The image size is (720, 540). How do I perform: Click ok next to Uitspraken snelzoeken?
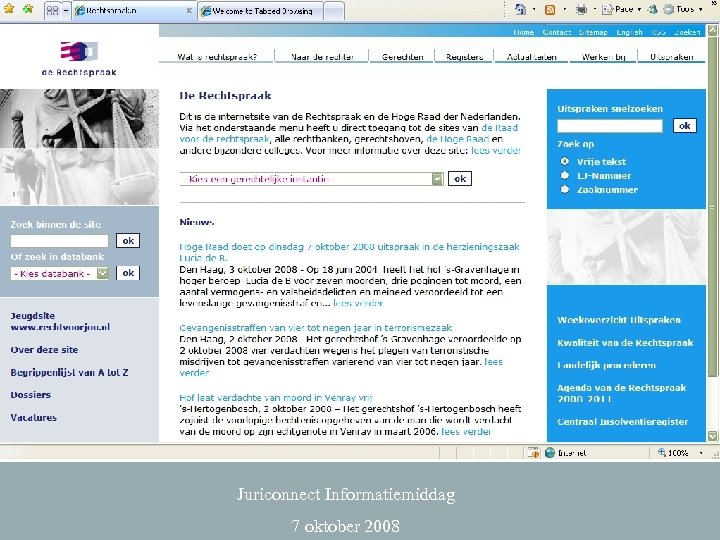tap(685, 126)
